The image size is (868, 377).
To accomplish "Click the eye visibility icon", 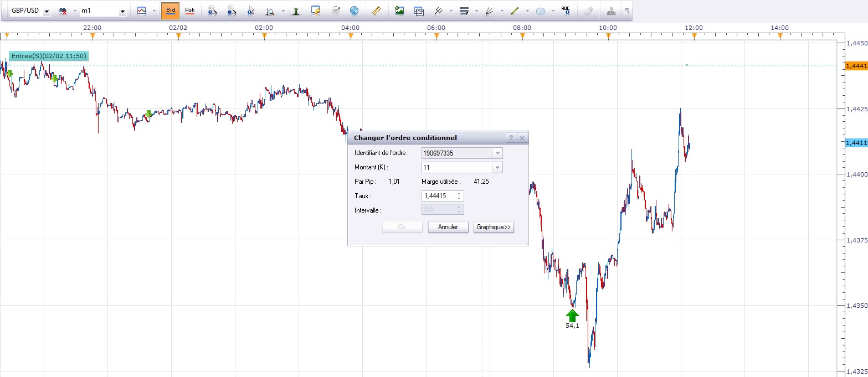I will pyautogui.click(x=335, y=11).
